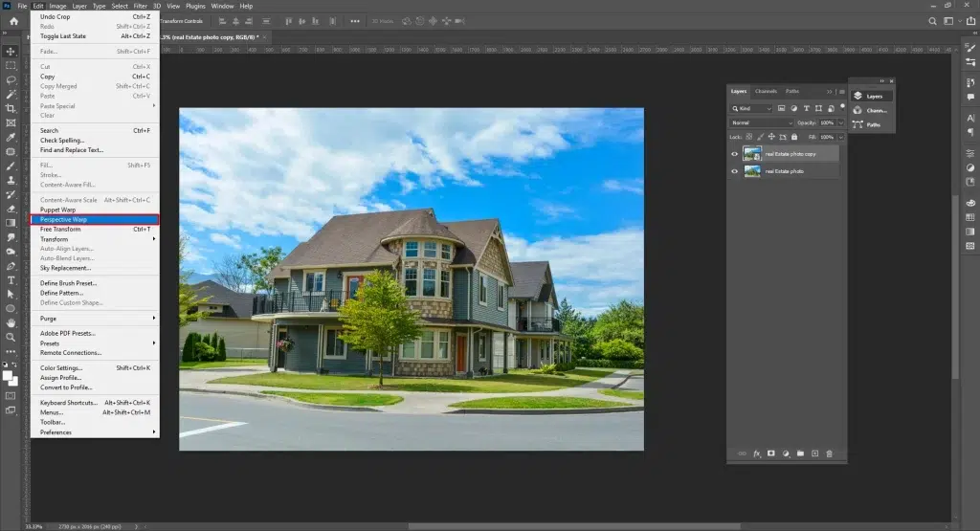Delete layer using trash icon
The height and width of the screenshot is (531, 980).
(830, 454)
